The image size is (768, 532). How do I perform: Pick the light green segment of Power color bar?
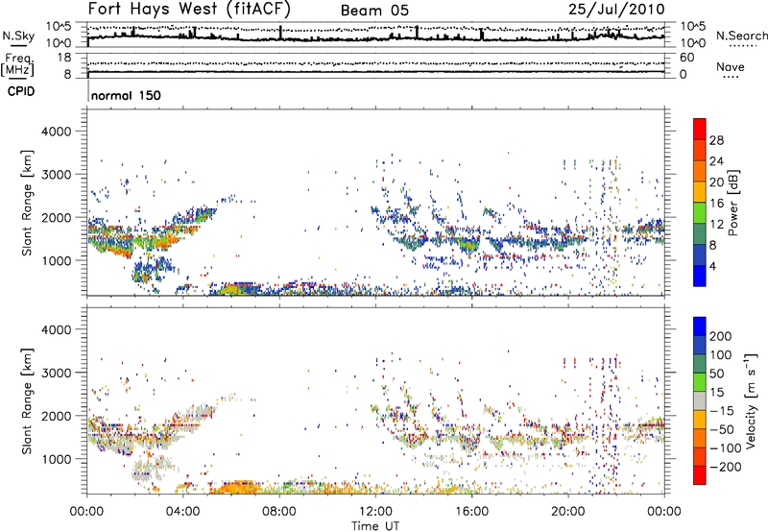pyautogui.click(x=700, y=212)
